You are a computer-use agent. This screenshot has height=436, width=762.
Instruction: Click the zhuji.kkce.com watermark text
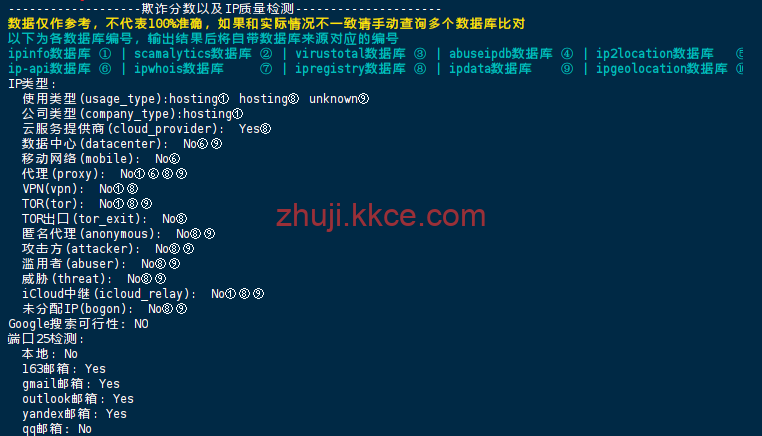[x=381, y=216]
